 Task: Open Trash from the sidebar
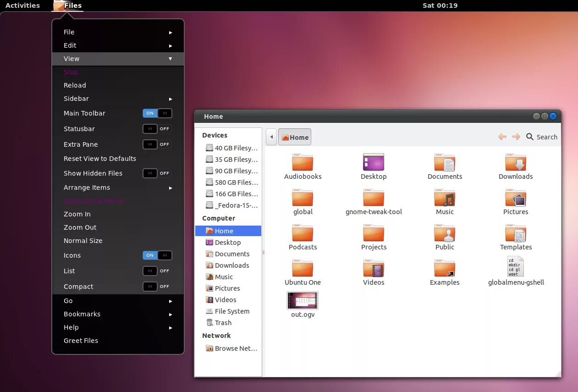click(222, 322)
